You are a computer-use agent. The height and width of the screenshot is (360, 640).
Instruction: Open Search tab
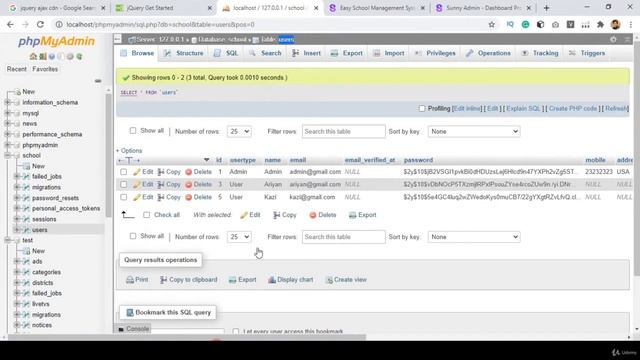[x=265, y=53]
